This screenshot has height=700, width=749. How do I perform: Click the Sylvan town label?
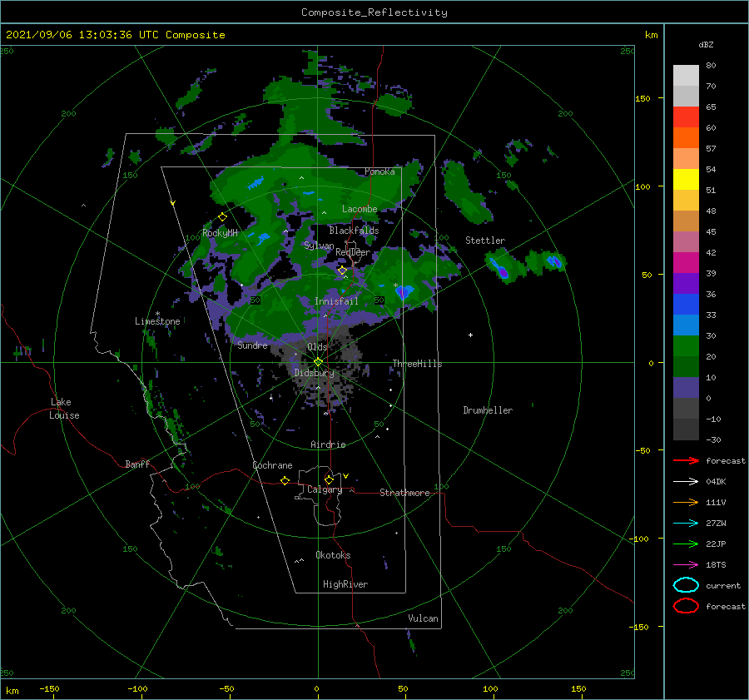coord(319,246)
